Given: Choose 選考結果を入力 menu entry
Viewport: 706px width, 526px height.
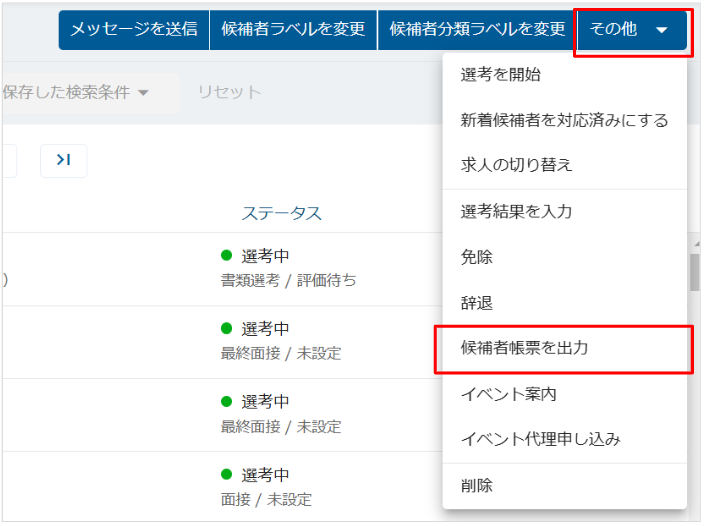Looking at the screenshot, I should [x=516, y=212].
